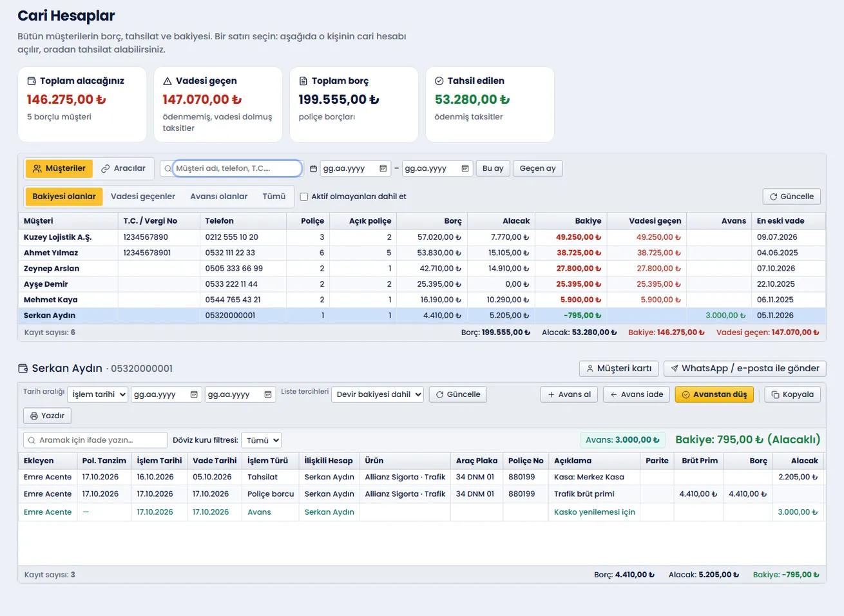Click wallet icon beside Serkan Aydın heading
This screenshot has height=616, width=844.
23,369
